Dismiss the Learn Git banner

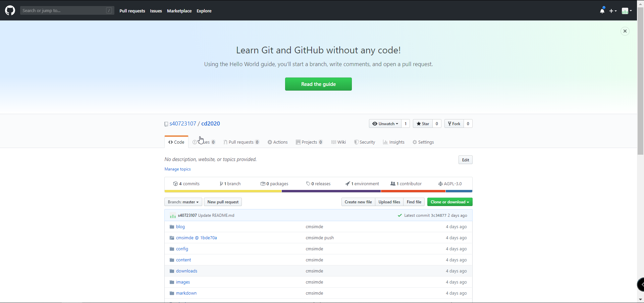click(x=625, y=31)
